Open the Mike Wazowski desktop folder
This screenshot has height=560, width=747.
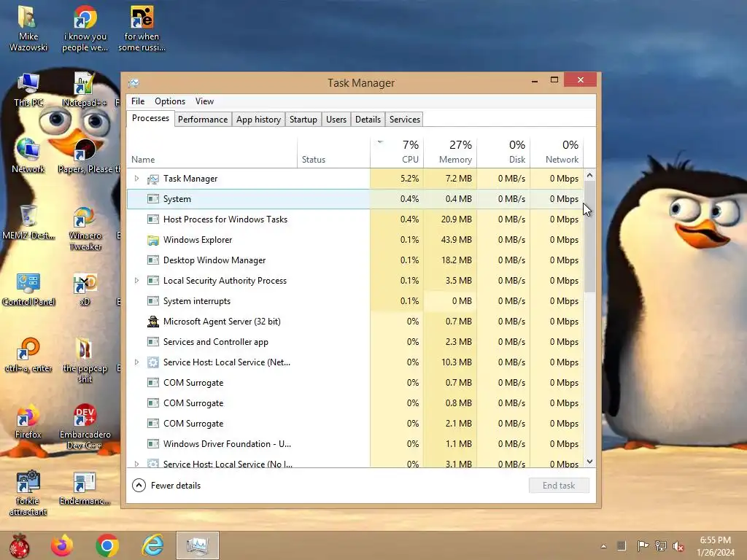point(28,28)
